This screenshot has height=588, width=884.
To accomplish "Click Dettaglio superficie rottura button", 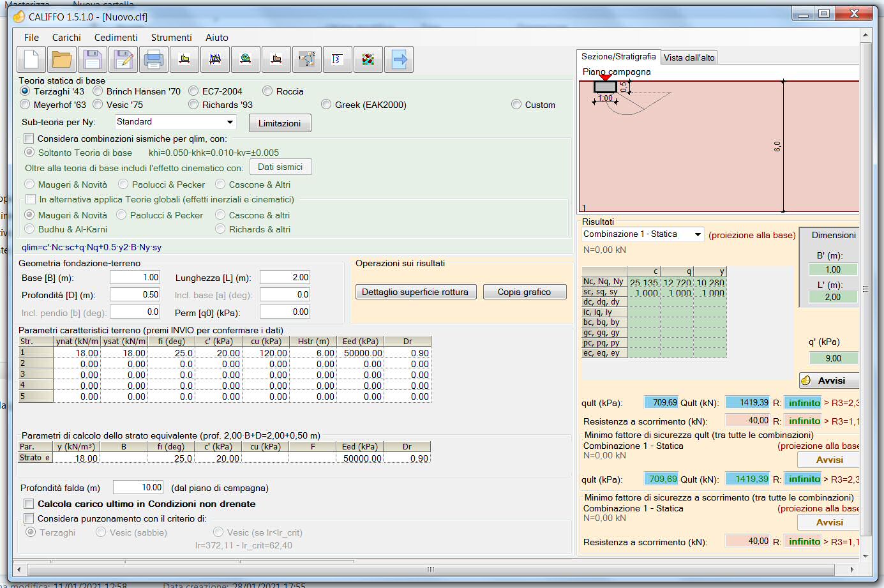I will coord(415,292).
